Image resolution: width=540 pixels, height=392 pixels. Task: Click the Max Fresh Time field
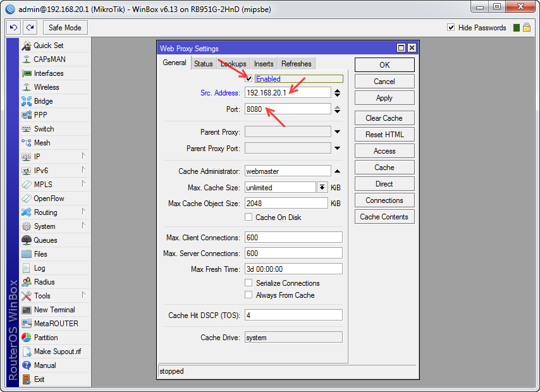(x=293, y=269)
